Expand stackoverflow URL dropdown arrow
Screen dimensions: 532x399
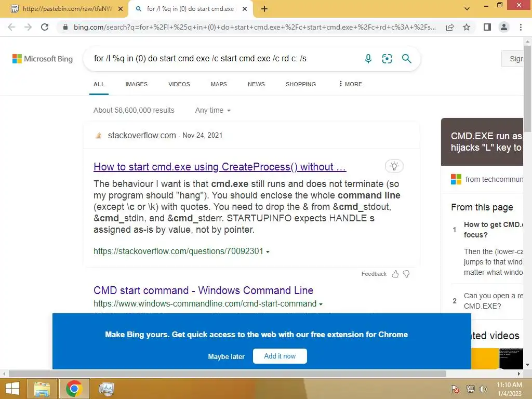(268, 252)
